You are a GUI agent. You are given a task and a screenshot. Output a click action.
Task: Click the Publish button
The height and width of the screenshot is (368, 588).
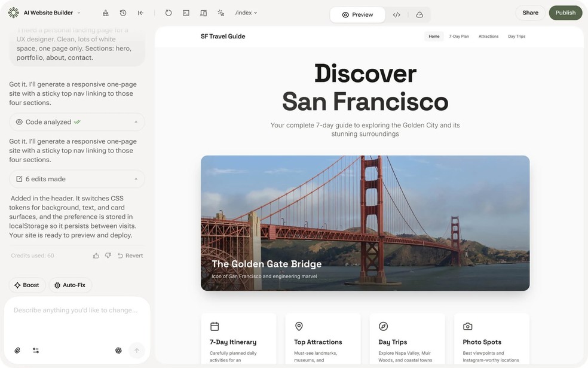pyautogui.click(x=565, y=13)
